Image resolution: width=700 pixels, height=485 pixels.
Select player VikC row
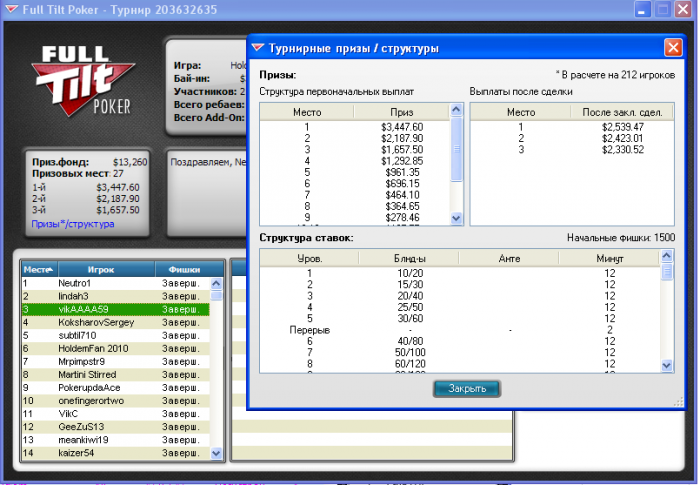click(116, 414)
